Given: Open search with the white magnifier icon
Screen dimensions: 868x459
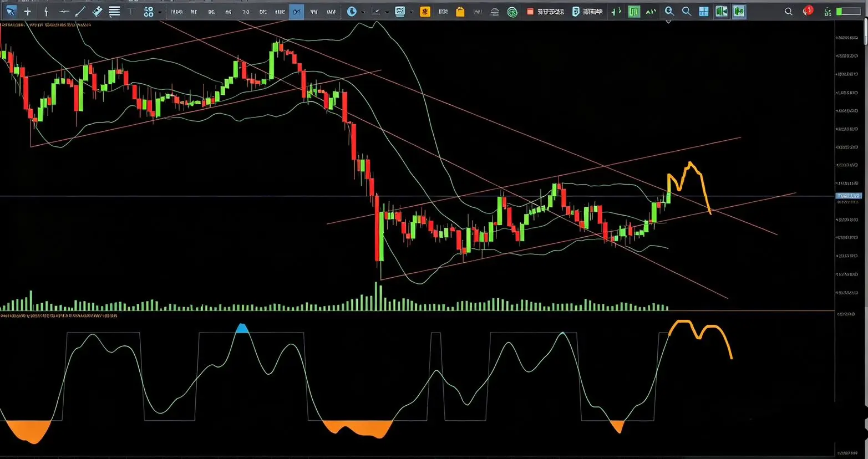Looking at the screenshot, I should 788,11.
